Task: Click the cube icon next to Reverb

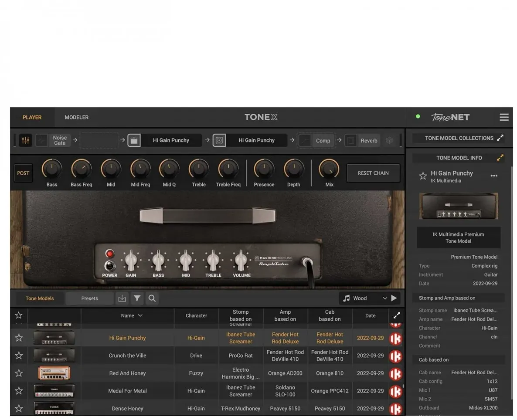Action: click(x=389, y=140)
